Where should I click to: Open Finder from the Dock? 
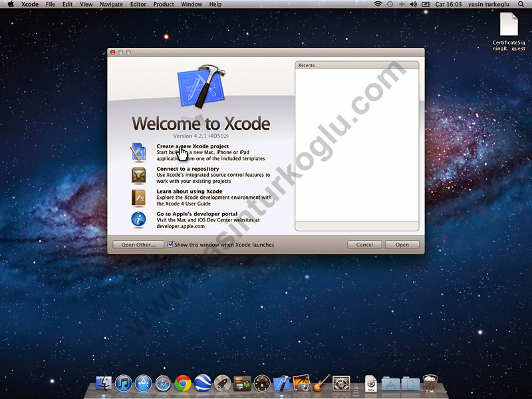104,384
